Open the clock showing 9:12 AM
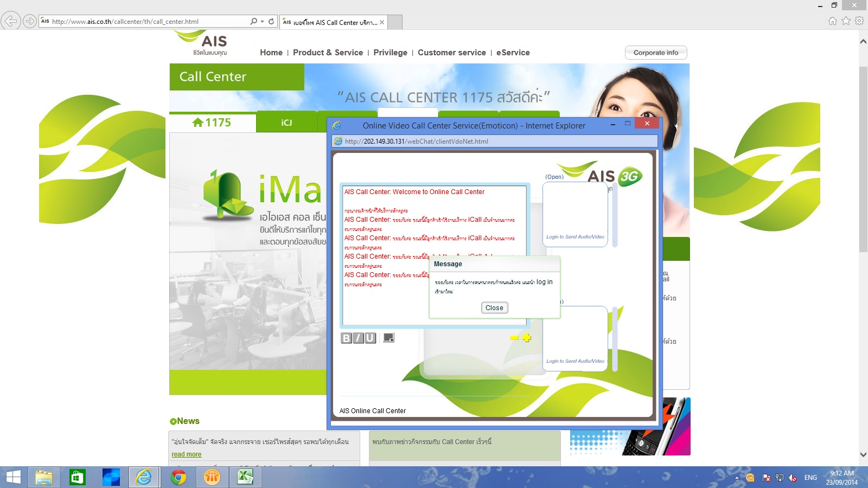The height and width of the screenshot is (488, 868). 842,478
